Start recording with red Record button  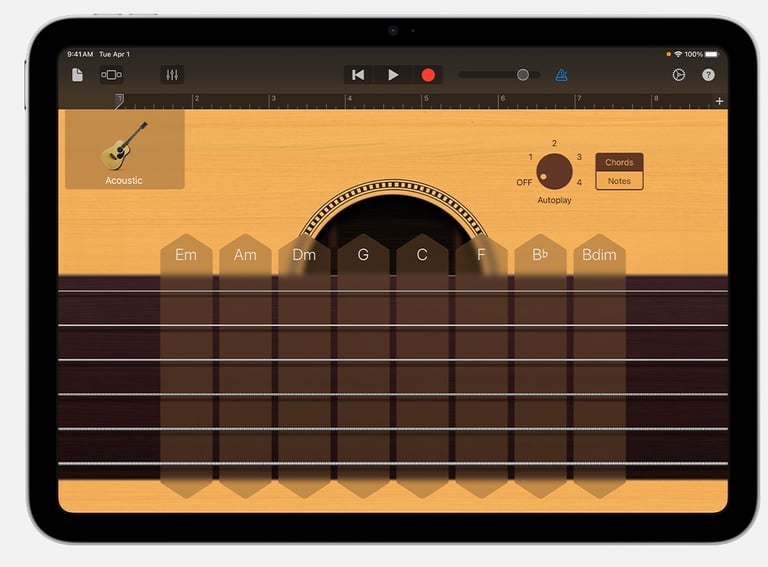pyautogui.click(x=428, y=75)
